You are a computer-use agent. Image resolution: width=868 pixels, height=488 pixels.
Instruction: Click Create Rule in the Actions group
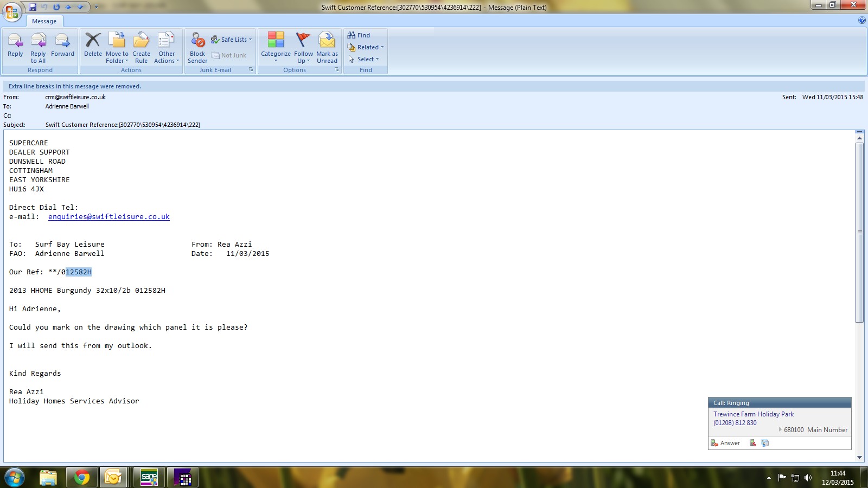141,48
